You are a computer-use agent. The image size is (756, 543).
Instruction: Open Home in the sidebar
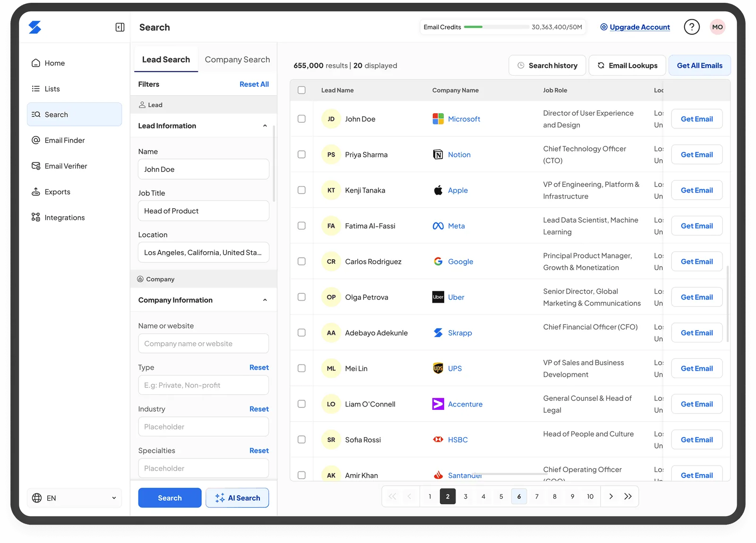tap(74, 63)
